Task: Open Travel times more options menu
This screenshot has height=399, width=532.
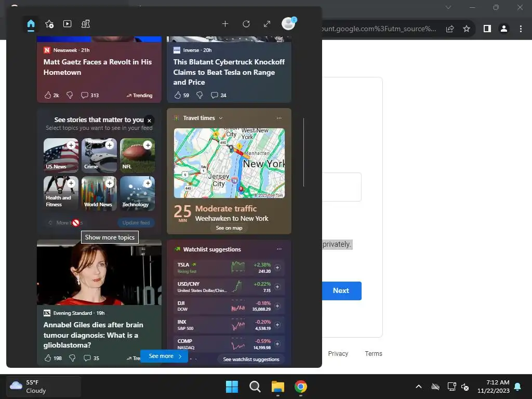Action: [x=279, y=118]
